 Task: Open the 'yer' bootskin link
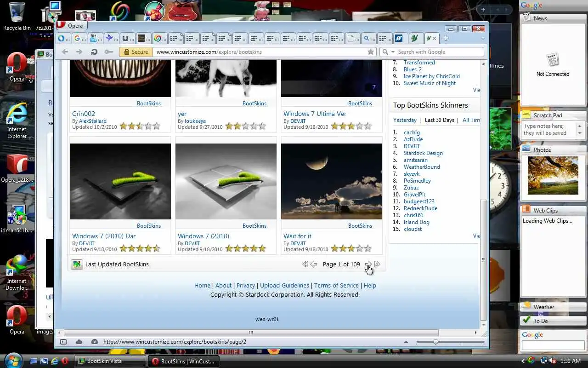[x=182, y=114]
